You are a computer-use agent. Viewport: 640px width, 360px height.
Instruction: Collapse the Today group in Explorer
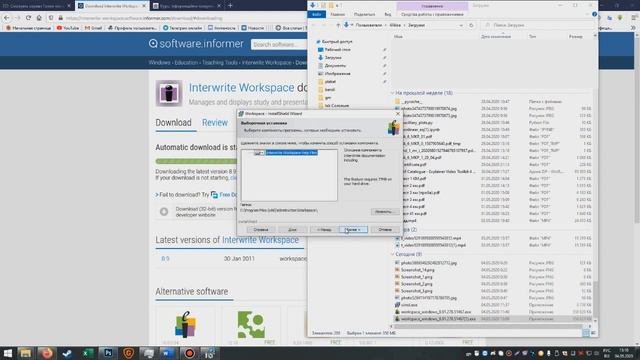click(x=393, y=254)
